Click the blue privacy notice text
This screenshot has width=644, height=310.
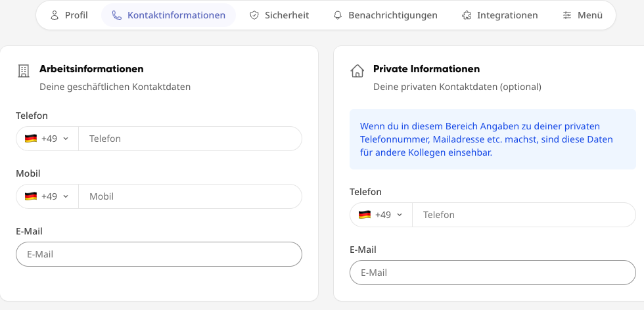(487, 139)
